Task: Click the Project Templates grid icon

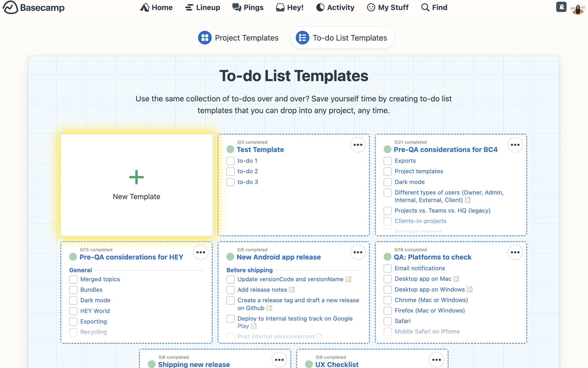Action: pyautogui.click(x=205, y=38)
